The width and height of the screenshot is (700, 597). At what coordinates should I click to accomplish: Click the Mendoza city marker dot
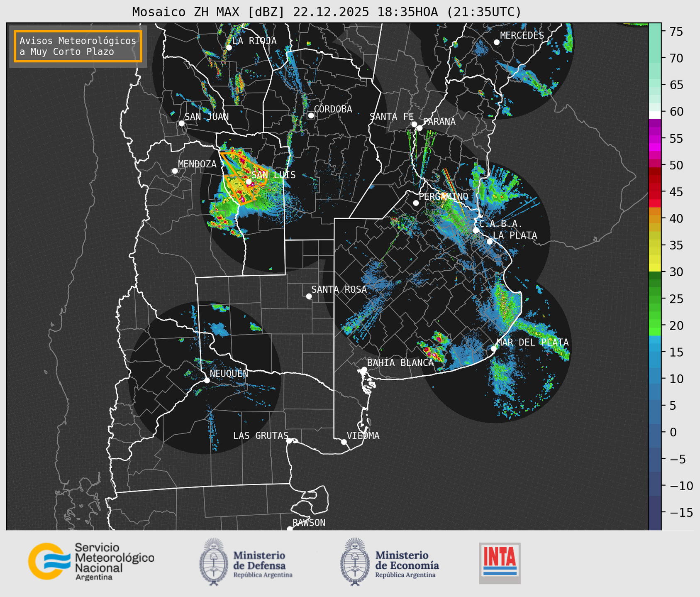175,171
